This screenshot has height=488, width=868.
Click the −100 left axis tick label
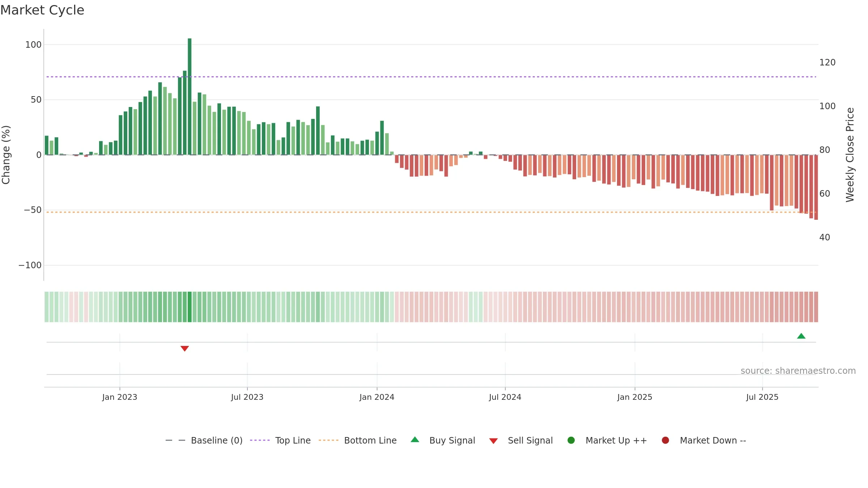[30, 265]
